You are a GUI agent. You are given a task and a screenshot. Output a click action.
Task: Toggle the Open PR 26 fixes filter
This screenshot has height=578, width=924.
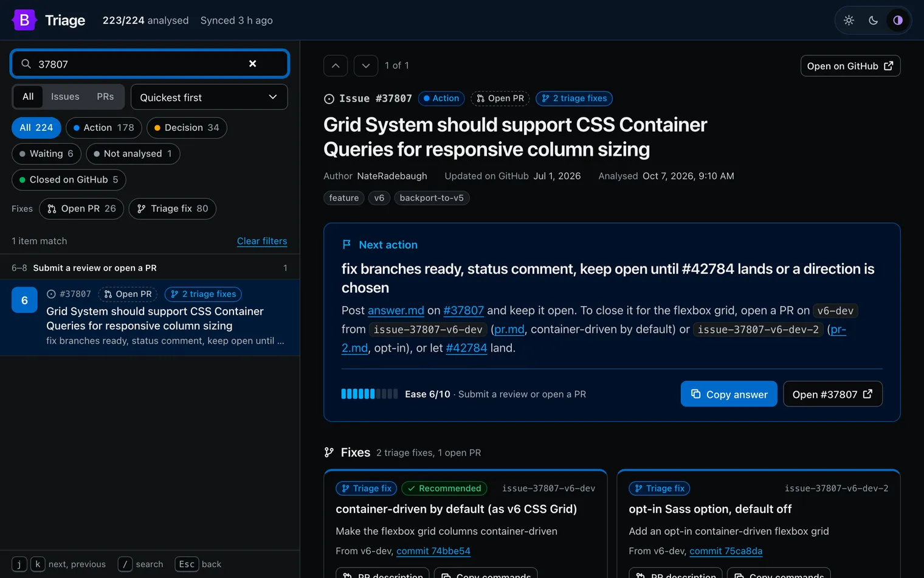81,209
